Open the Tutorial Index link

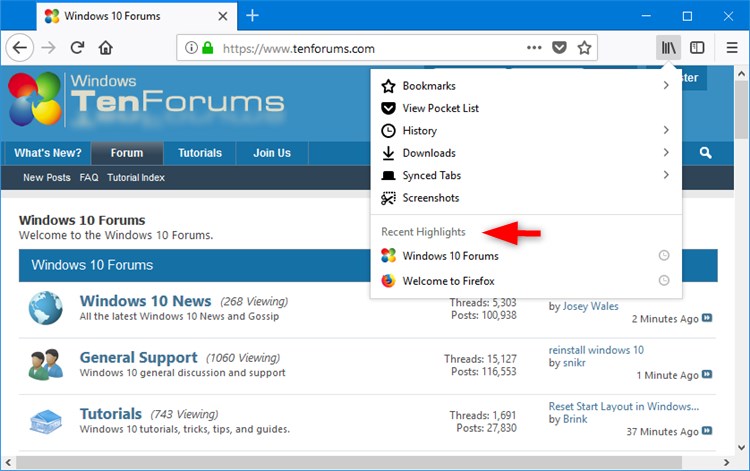(x=136, y=177)
